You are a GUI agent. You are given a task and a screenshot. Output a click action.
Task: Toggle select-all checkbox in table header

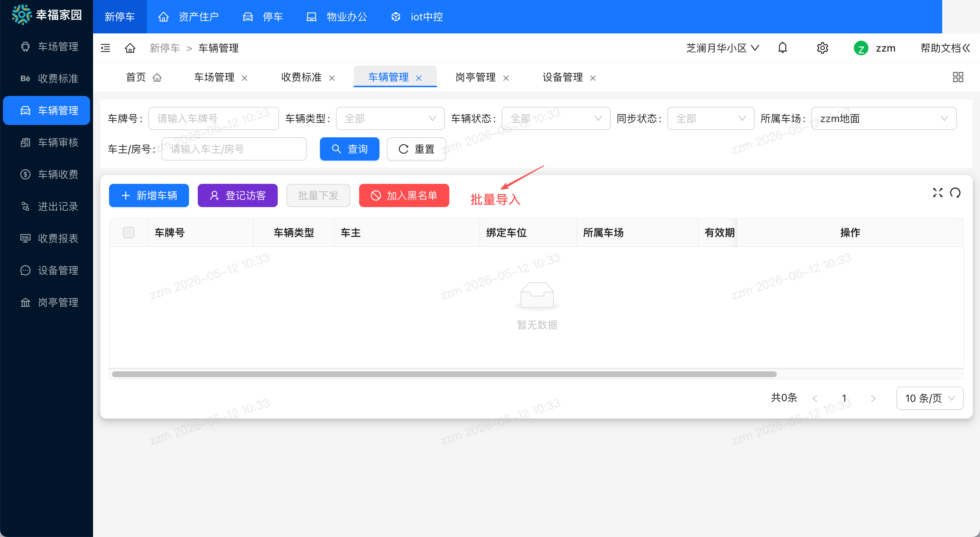(129, 233)
